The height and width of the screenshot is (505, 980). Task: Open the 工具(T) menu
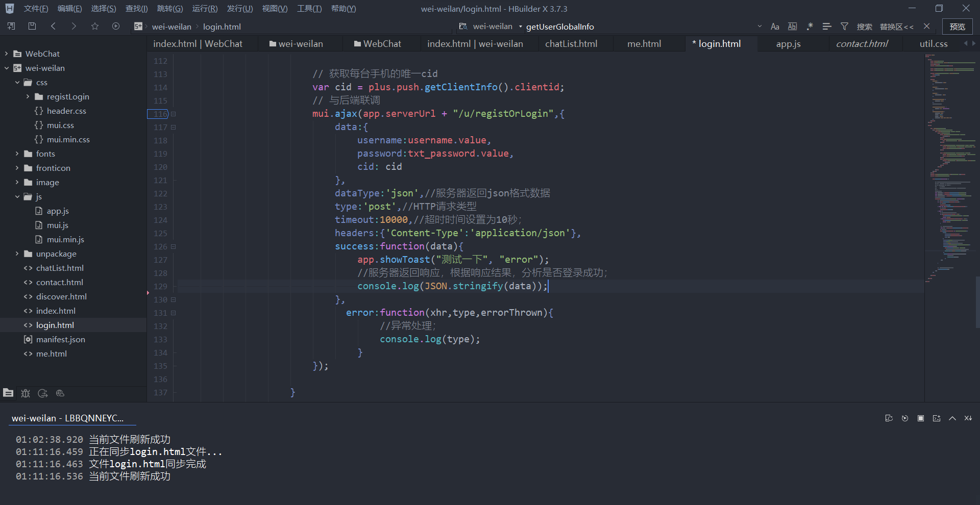309,9
